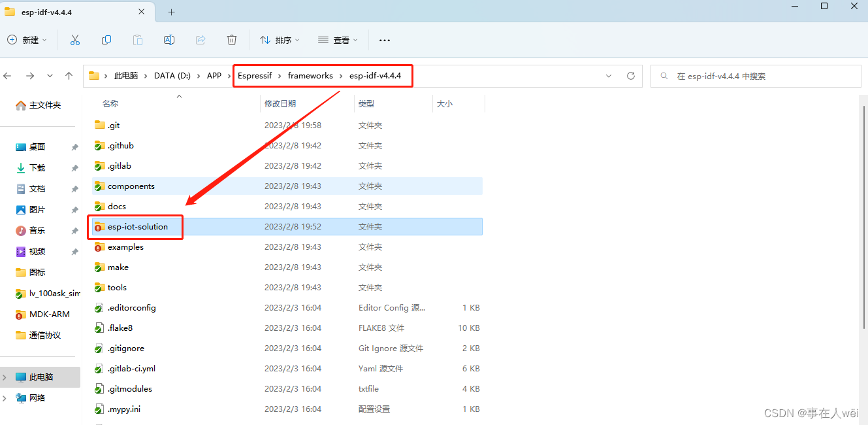Open the 查看 view dropdown

coord(338,40)
